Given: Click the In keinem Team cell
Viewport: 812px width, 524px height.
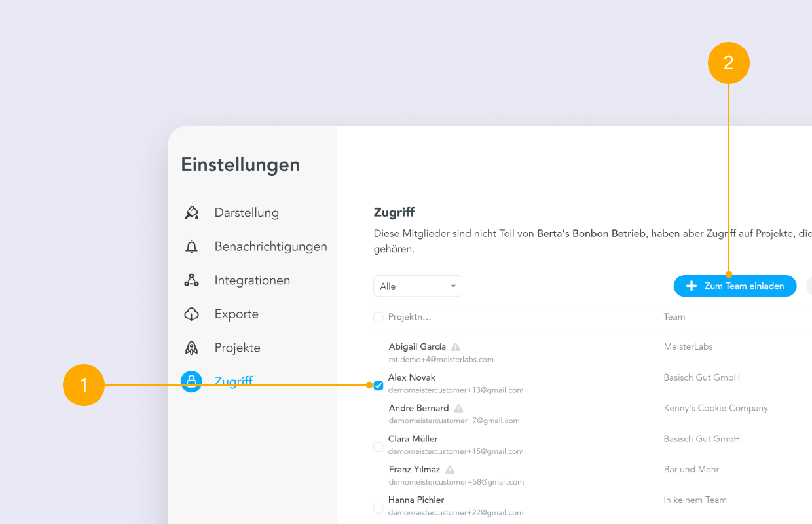Looking at the screenshot, I should coord(695,500).
